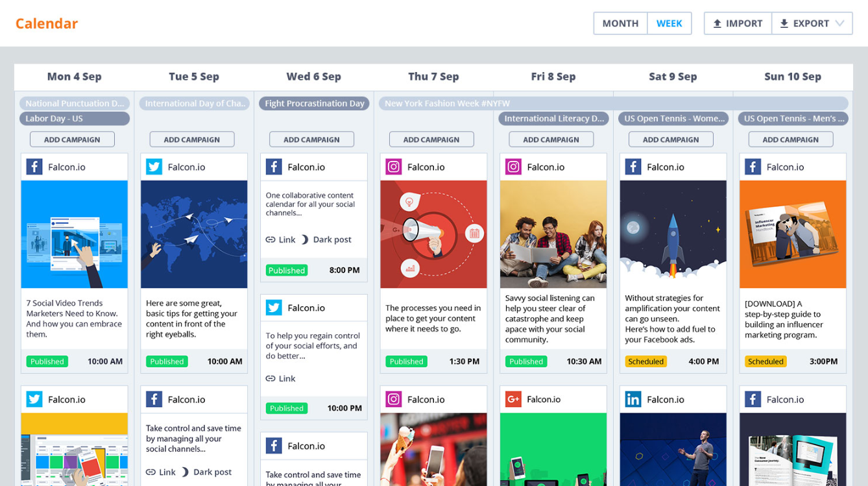Open the Import button
This screenshot has height=486, width=868.
click(x=738, y=23)
